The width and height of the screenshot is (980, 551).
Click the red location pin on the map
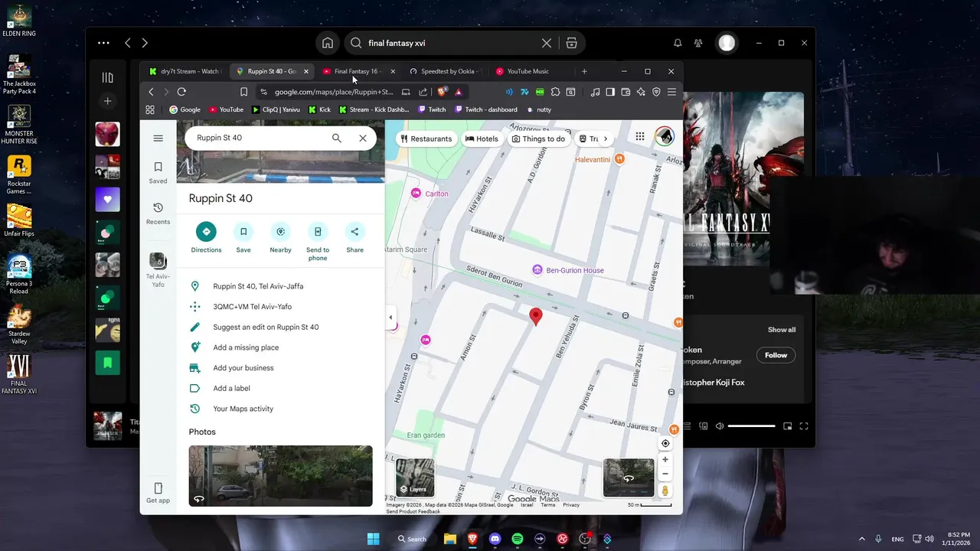click(x=536, y=316)
